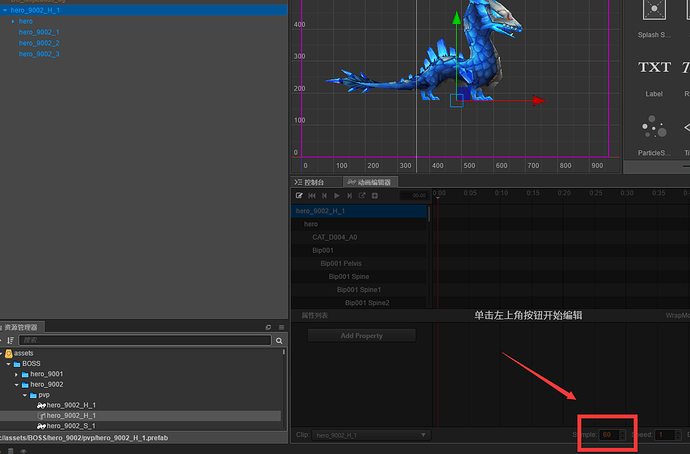Viewport: 690px width, 454px height.
Task: Click the playhead marker at 0:00
Action: click(x=437, y=198)
